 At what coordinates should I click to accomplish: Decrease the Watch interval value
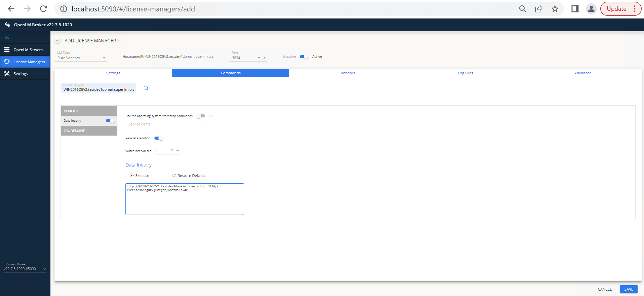click(x=172, y=150)
